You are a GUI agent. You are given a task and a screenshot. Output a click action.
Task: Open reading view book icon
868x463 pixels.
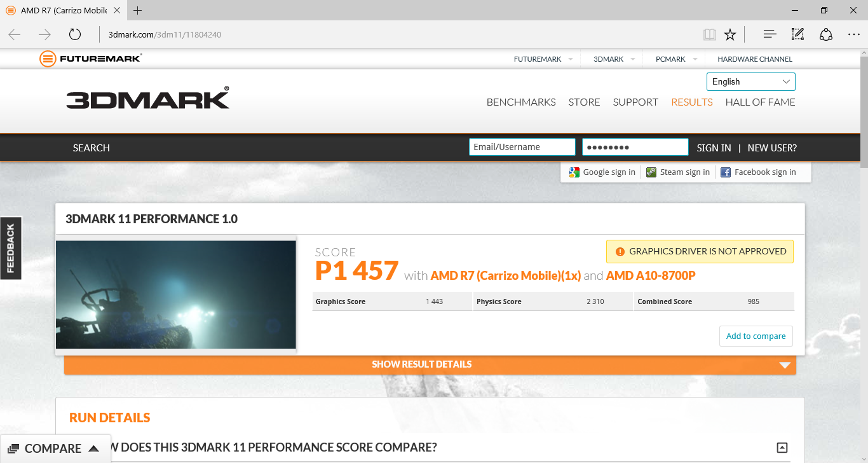tap(710, 34)
